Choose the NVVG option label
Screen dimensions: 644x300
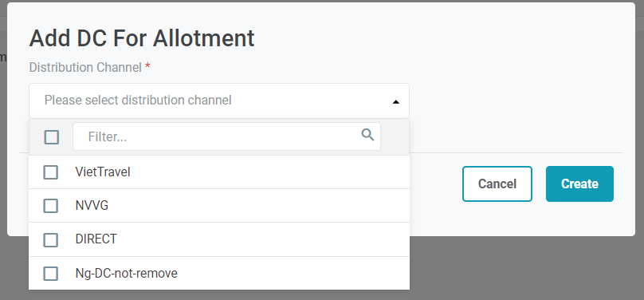click(x=92, y=206)
